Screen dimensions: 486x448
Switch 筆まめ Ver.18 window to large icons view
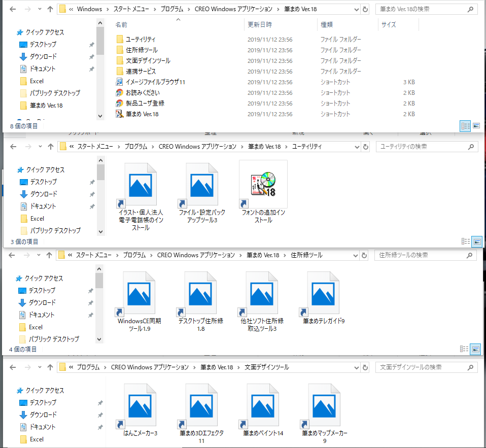476,126
